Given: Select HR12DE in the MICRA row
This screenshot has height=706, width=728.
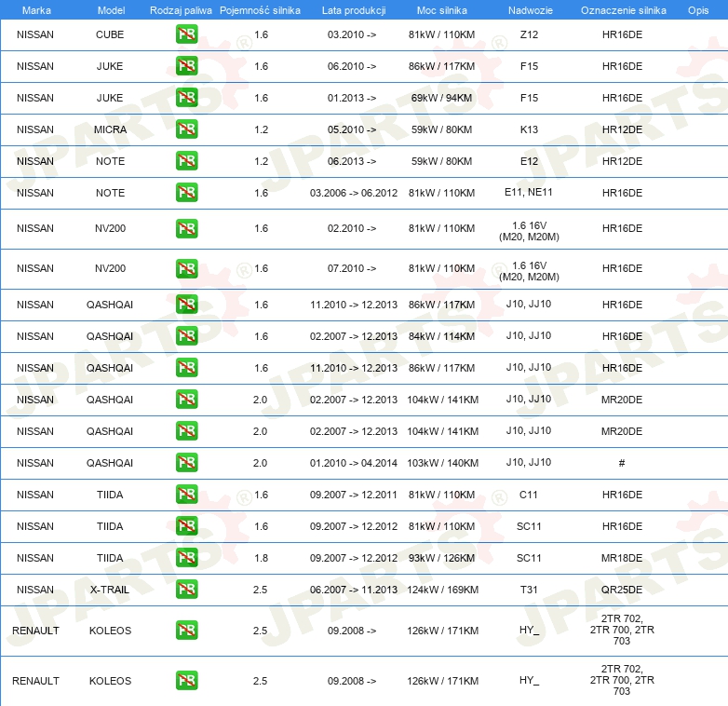Looking at the screenshot, I should [622, 129].
